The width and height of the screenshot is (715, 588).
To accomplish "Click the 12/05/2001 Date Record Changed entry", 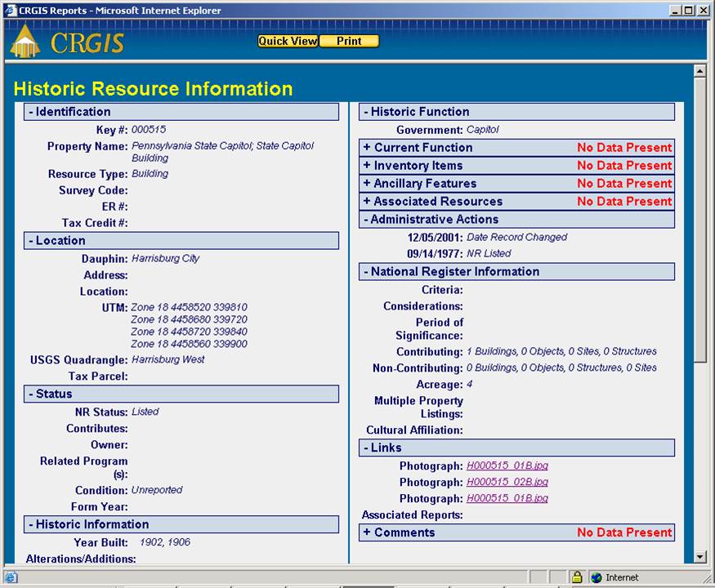I will (487, 238).
